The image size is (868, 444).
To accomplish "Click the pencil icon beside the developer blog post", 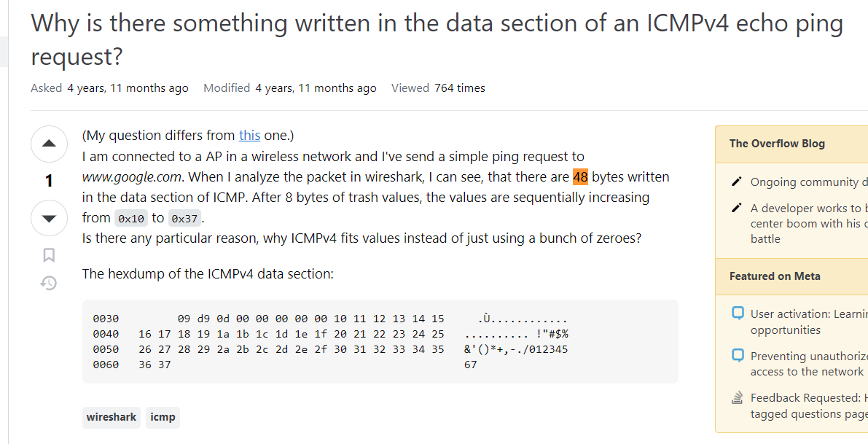I will pos(738,206).
